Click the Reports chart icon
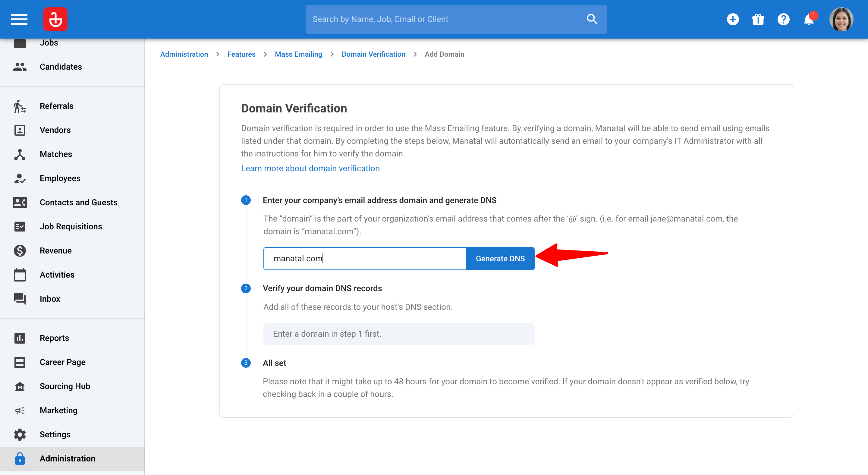The width and height of the screenshot is (868, 475). 20,338
